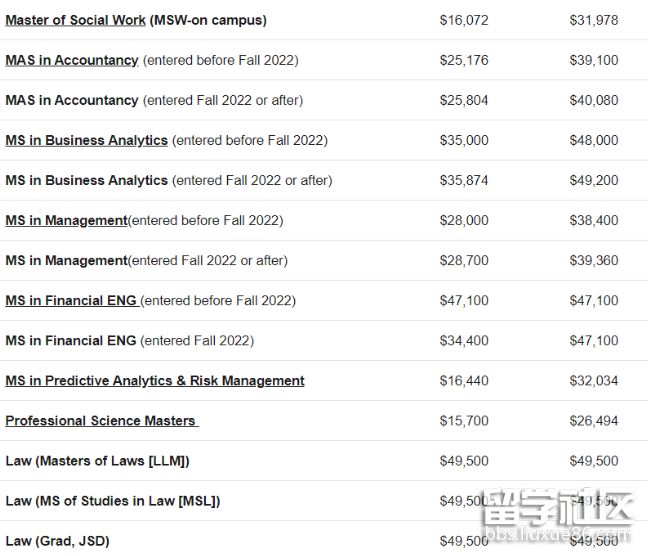Click the $16,072 Social Work tuition amount
Screen dimensions: 648x556
(464, 20)
